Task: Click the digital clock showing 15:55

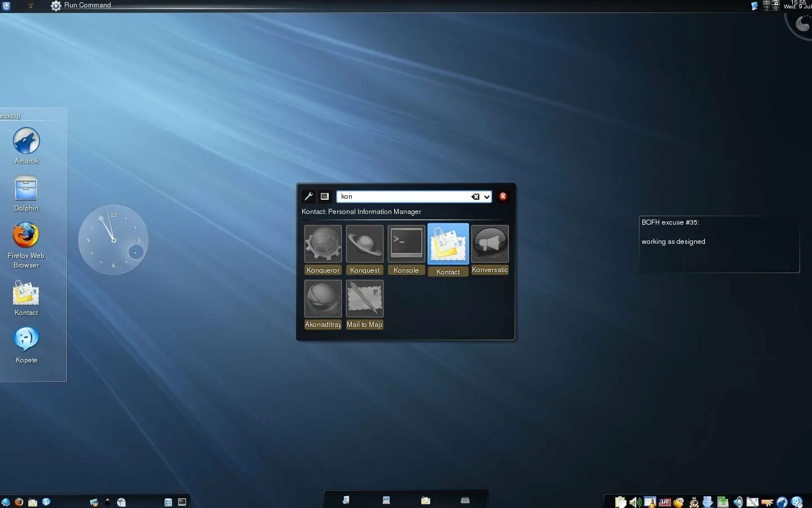Action: 797,5
